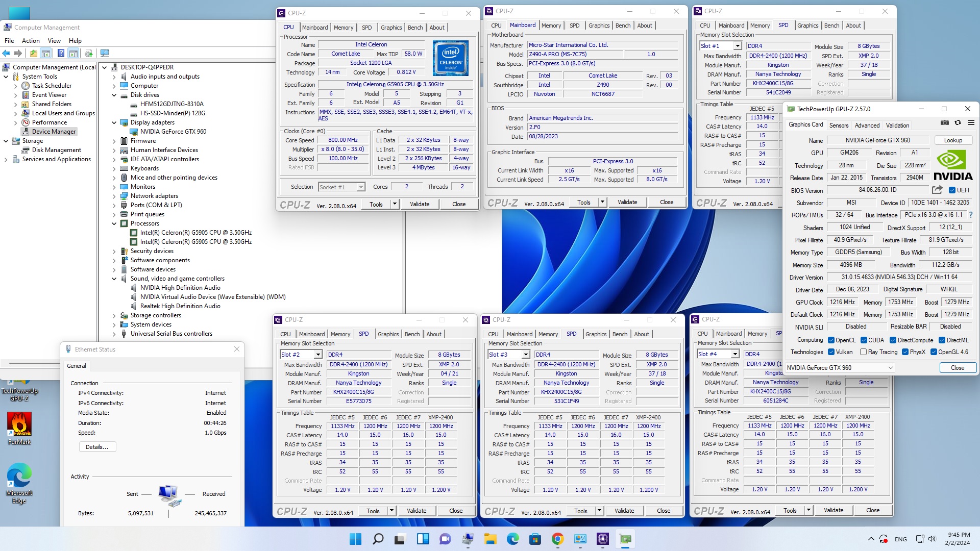Image resolution: width=980 pixels, height=551 pixels.
Task: Open the NVIDIA GeForce GTX 960 GPU dropdown
Action: 890,368
